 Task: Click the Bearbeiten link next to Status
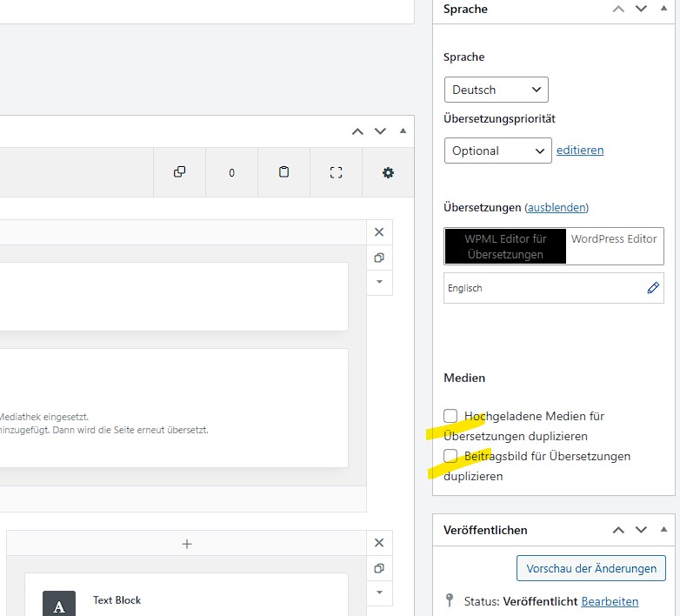click(610, 602)
